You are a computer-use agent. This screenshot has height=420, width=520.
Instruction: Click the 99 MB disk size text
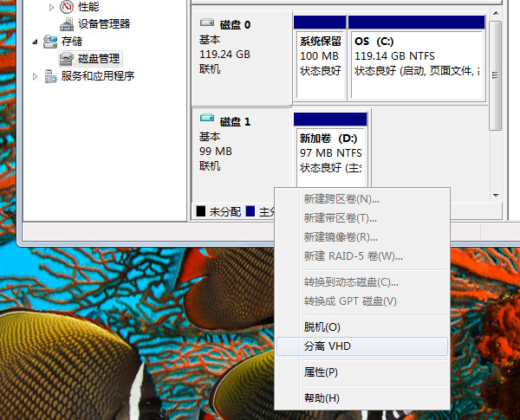pos(216,152)
